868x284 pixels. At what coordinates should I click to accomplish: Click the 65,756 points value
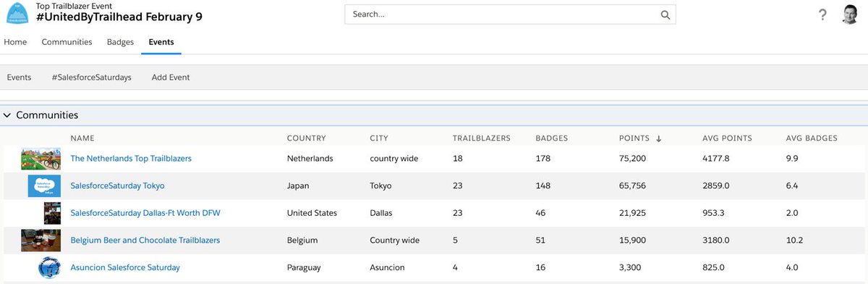tap(634, 185)
